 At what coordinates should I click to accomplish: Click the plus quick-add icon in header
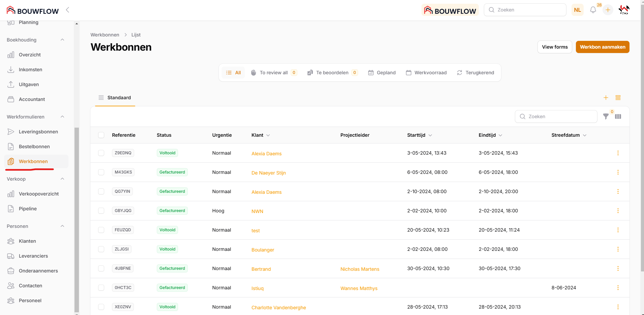click(x=608, y=10)
